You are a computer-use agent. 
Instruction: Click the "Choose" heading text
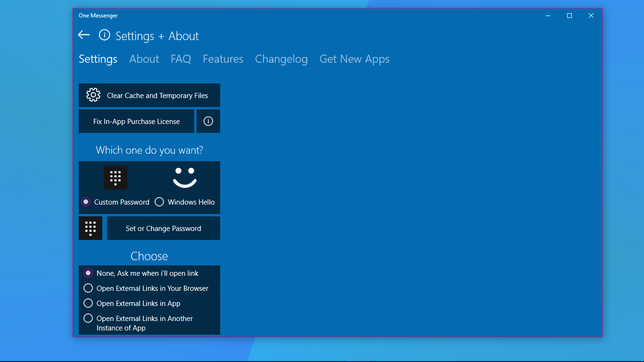[149, 256]
